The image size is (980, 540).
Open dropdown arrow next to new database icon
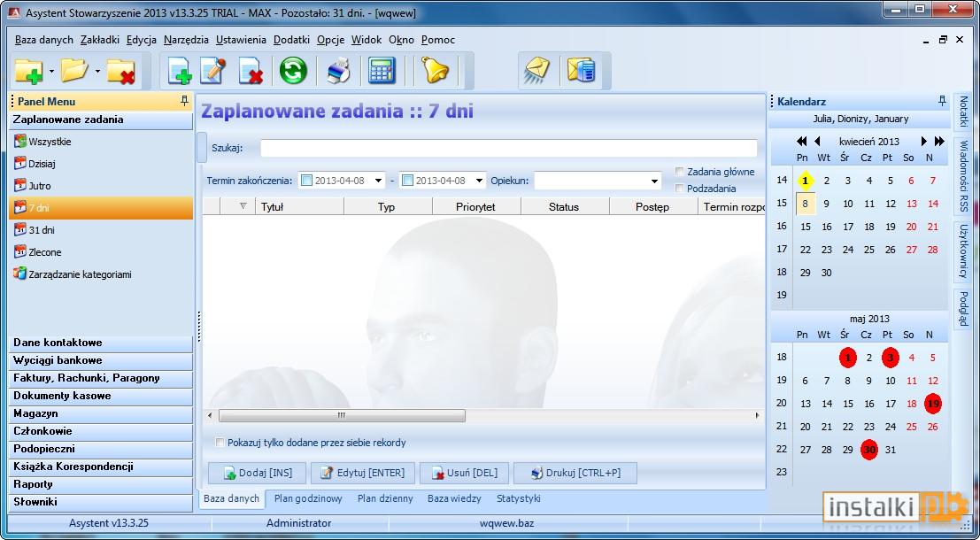click(51, 71)
